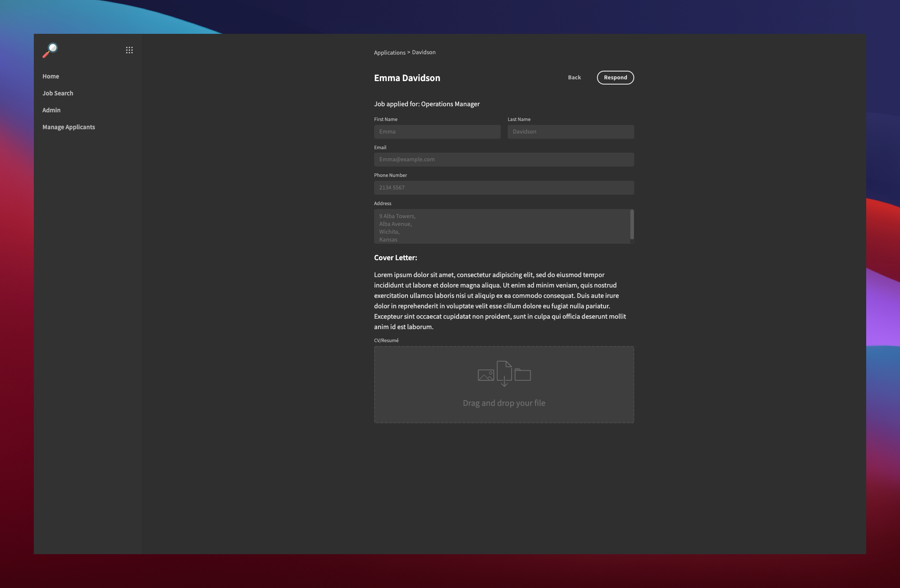Viewport: 900px width, 588px height.
Task: Click the Manage Applicants menu icon
Action: (68, 127)
